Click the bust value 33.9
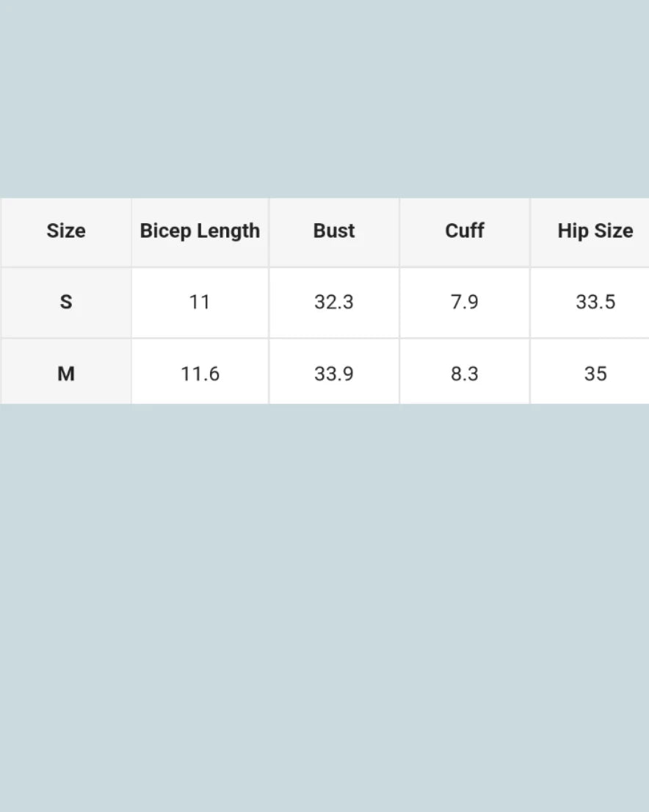Viewport: 649px width, 812px height. pyautogui.click(x=334, y=374)
